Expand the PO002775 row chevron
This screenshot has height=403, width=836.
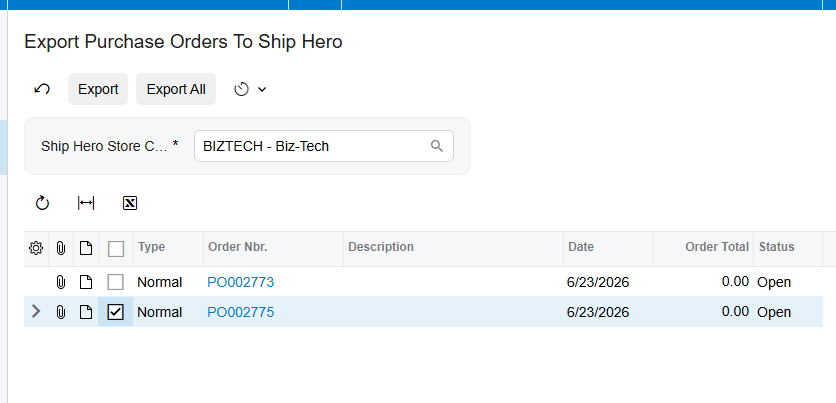pos(36,311)
